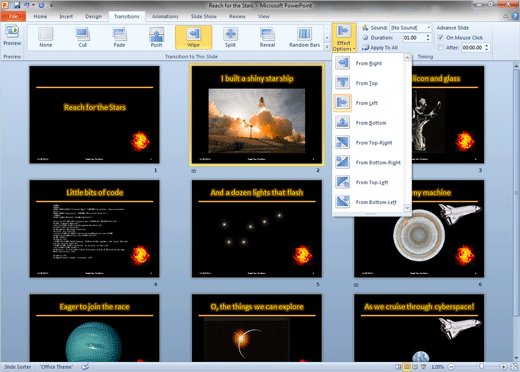Open the View tab
Viewport: 520px width, 372px height.
pos(263,16)
